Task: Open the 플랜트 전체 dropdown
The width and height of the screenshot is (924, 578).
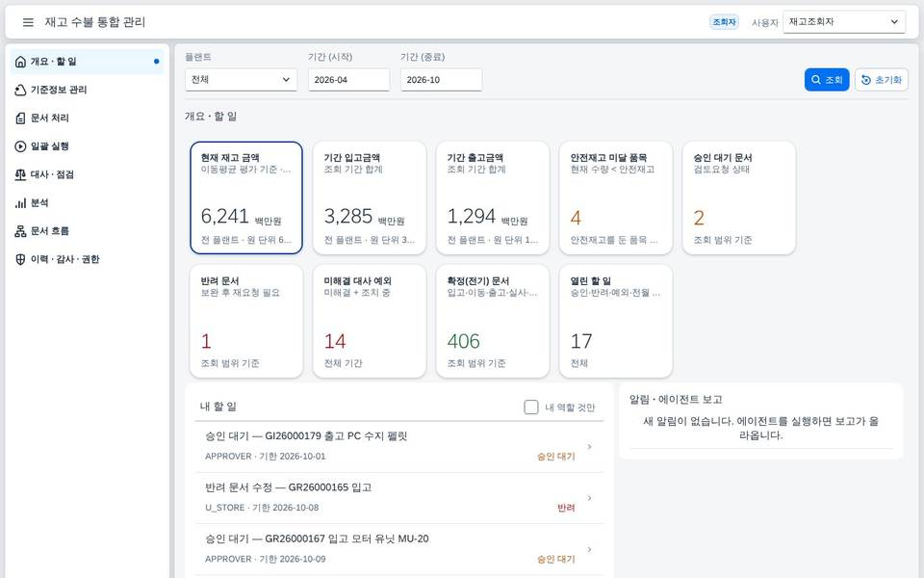Action: point(241,80)
